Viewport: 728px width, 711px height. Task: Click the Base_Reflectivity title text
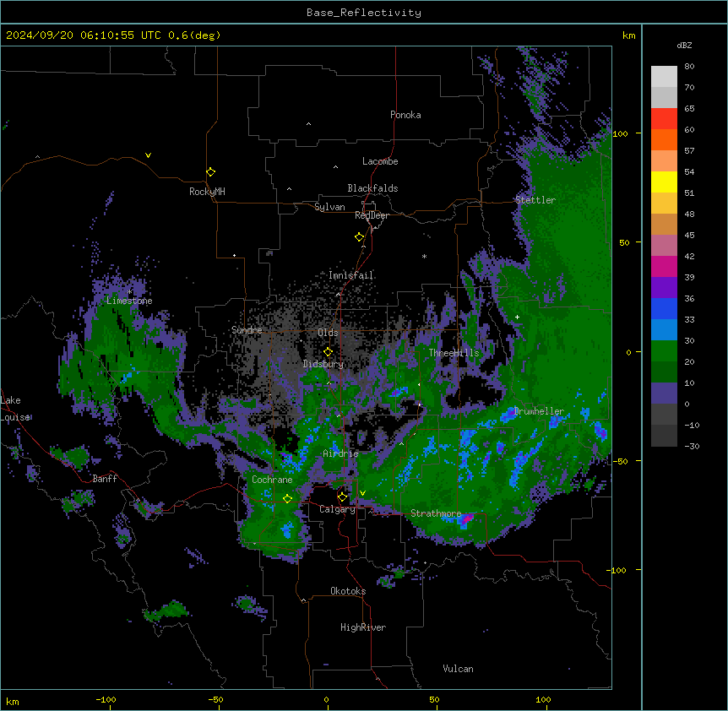click(363, 13)
